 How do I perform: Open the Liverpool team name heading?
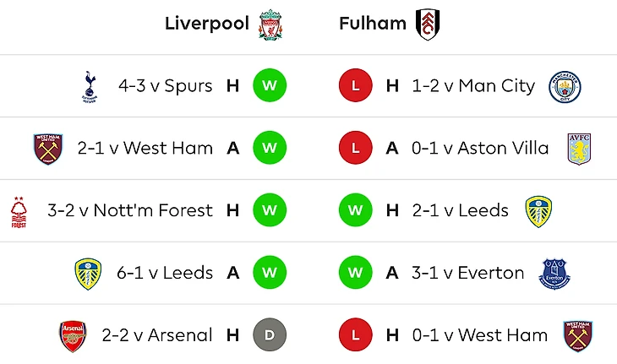coord(208,24)
